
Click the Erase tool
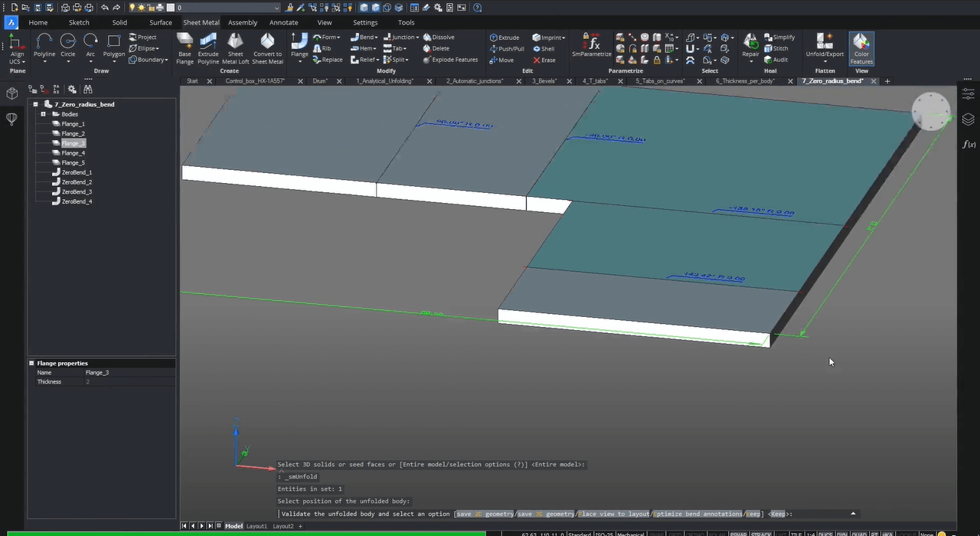pos(544,60)
